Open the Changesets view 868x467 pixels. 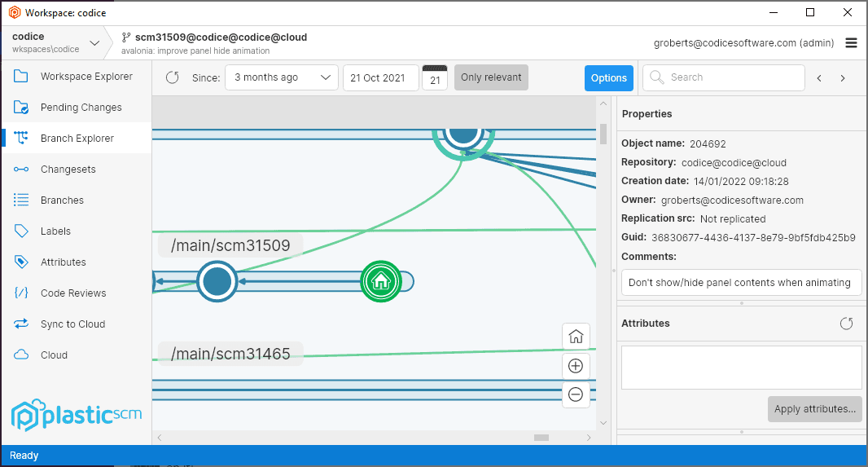[77, 169]
